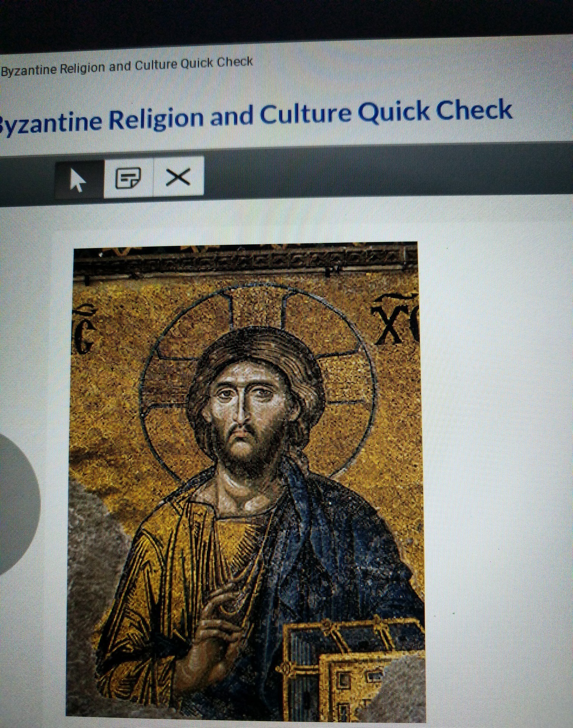Click the small 'Byzantine Religion and Culture Quick Check' breadcrumb
This screenshot has width=573, height=728.
[x=127, y=66]
